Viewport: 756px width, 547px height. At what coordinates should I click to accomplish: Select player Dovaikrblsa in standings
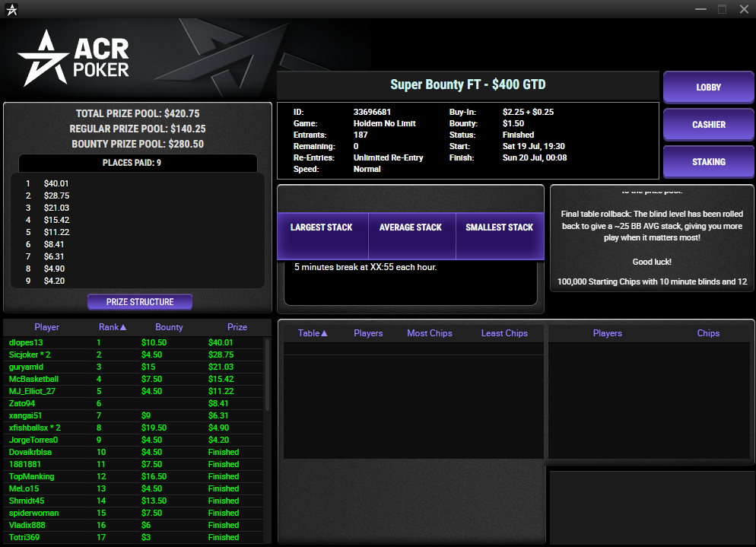(134, 452)
